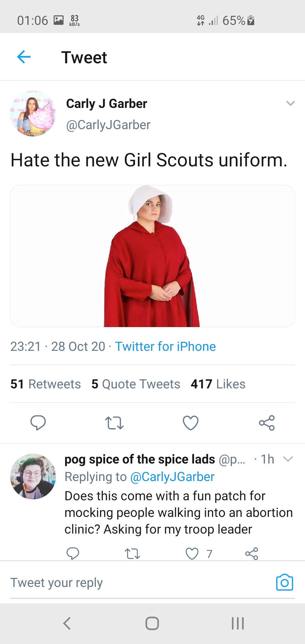The height and width of the screenshot is (644, 305).
Task: Expand options chevron on pog spice's reply
Action: [288, 459]
